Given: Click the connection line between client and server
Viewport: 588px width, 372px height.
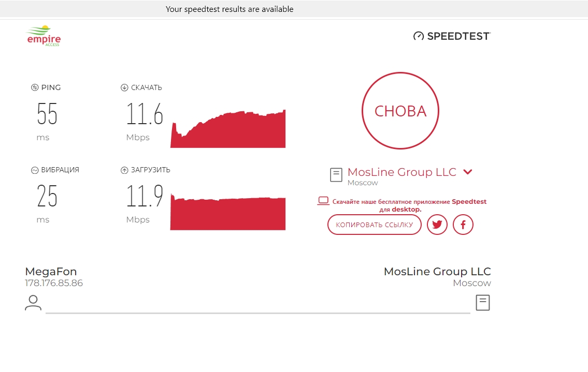Looking at the screenshot, I should pyautogui.click(x=258, y=313).
